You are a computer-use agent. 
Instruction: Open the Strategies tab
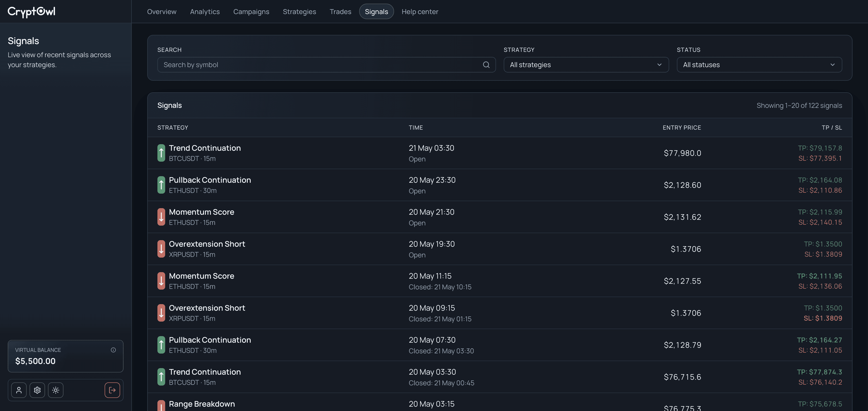pos(299,11)
